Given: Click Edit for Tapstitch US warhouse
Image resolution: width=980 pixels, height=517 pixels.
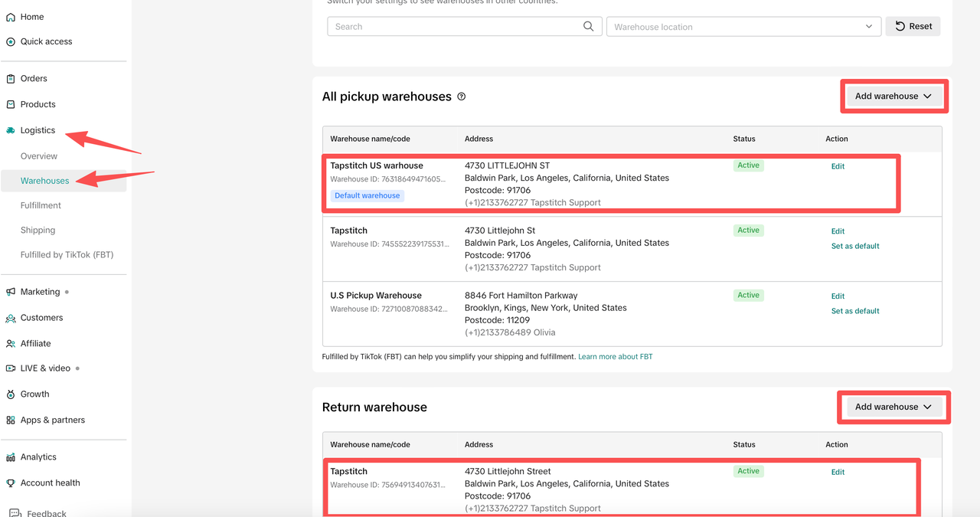Looking at the screenshot, I should 838,166.
